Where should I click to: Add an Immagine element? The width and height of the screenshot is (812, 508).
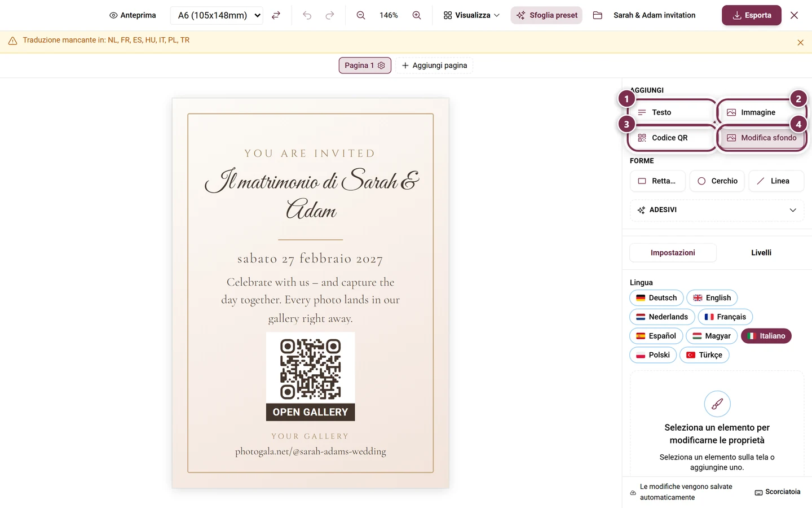click(x=761, y=112)
